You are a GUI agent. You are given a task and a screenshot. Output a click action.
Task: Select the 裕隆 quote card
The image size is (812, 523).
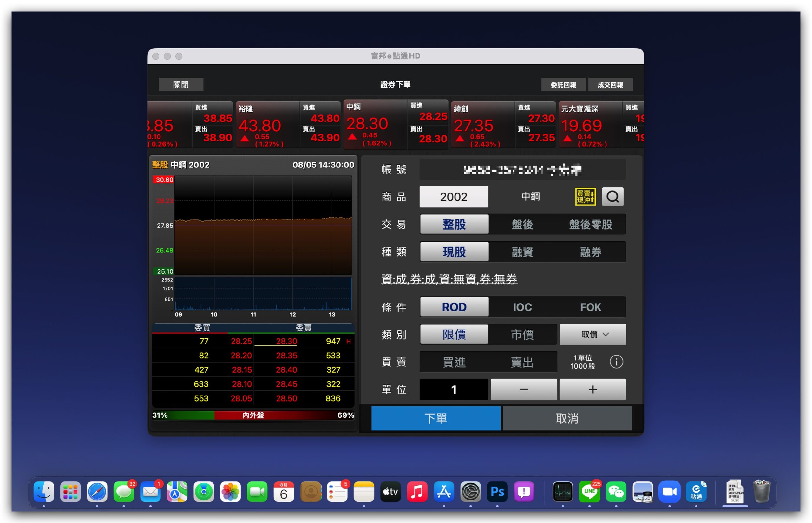(x=288, y=125)
